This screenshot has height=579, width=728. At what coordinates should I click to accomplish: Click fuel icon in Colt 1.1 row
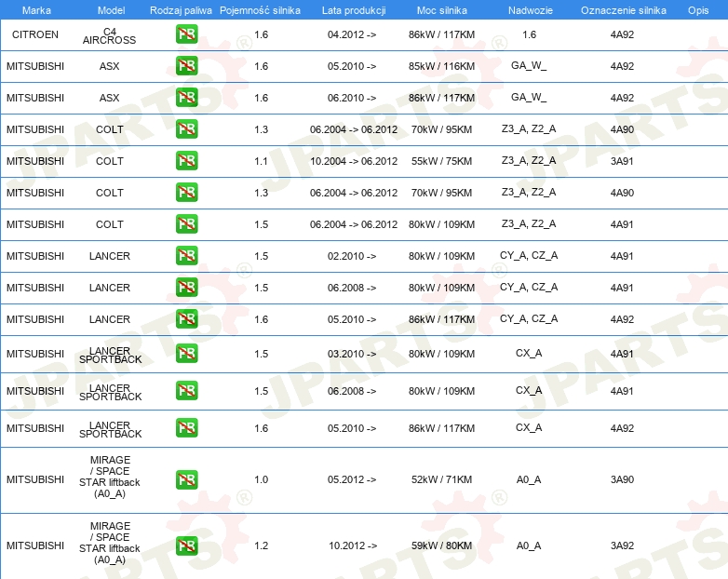(186, 161)
